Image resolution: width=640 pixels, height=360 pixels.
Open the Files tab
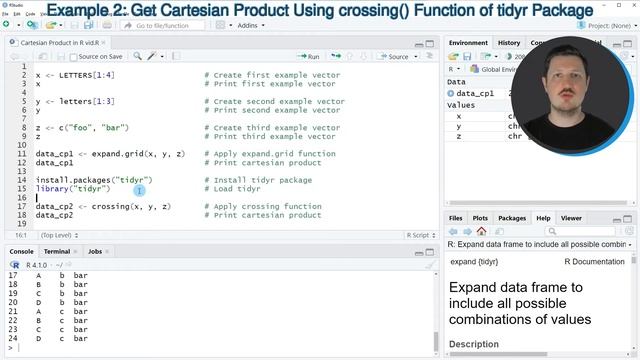[455, 218]
